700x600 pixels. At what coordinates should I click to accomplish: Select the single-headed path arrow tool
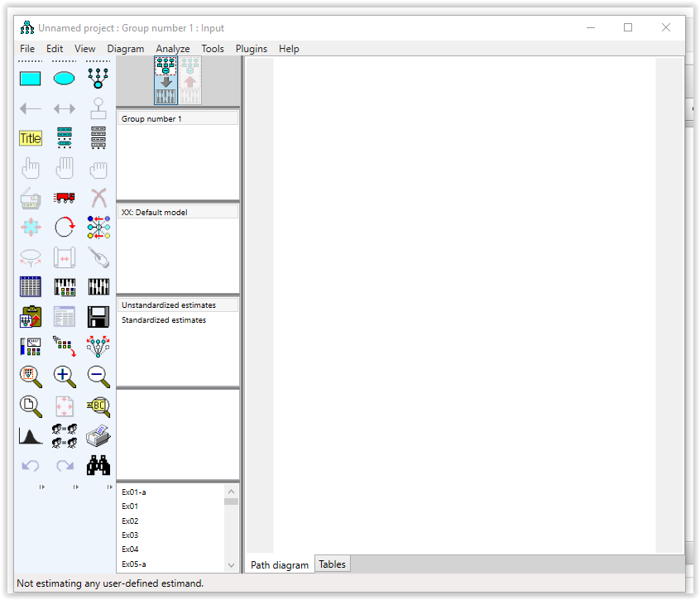click(31, 108)
